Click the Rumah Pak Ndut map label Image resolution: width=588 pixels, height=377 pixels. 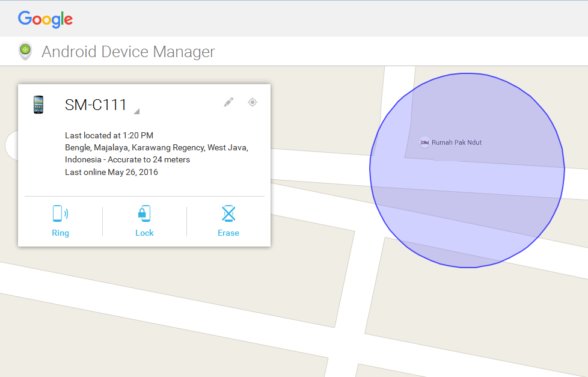coord(456,143)
